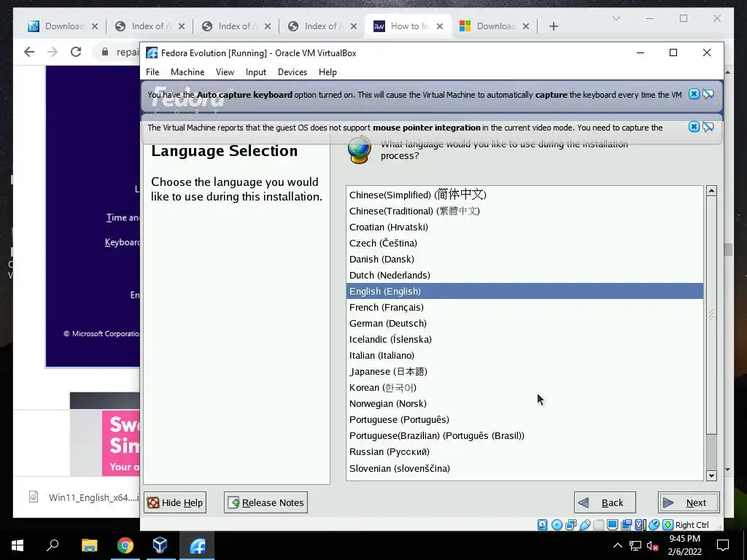Switch to the 'How to In' Chrome tab
The image size is (747, 560).
click(409, 26)
